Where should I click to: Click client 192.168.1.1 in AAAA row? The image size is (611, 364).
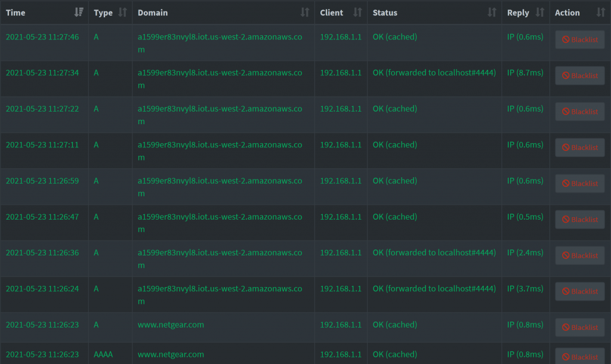coord(341,354)
